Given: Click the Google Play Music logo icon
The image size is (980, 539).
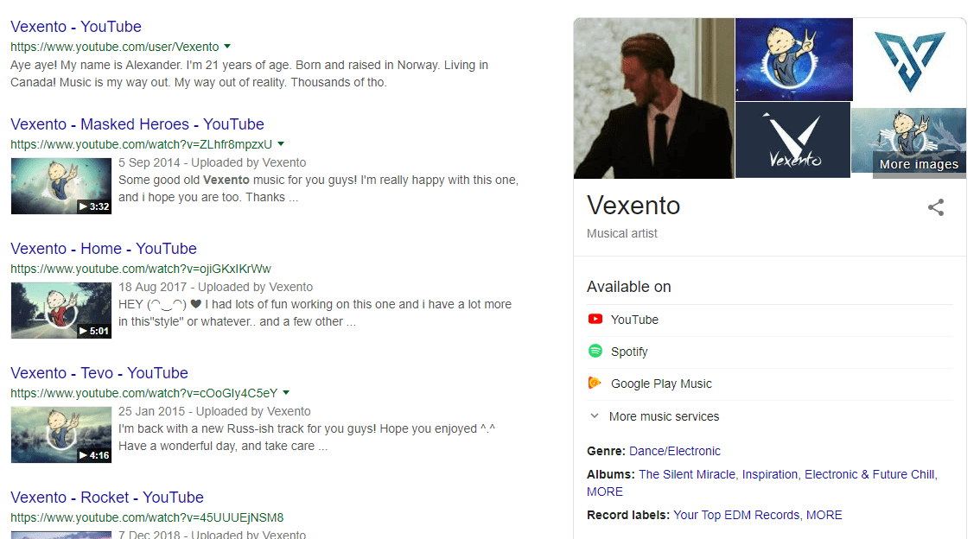Looking at the screenshot, I should [x=595, y=383].
